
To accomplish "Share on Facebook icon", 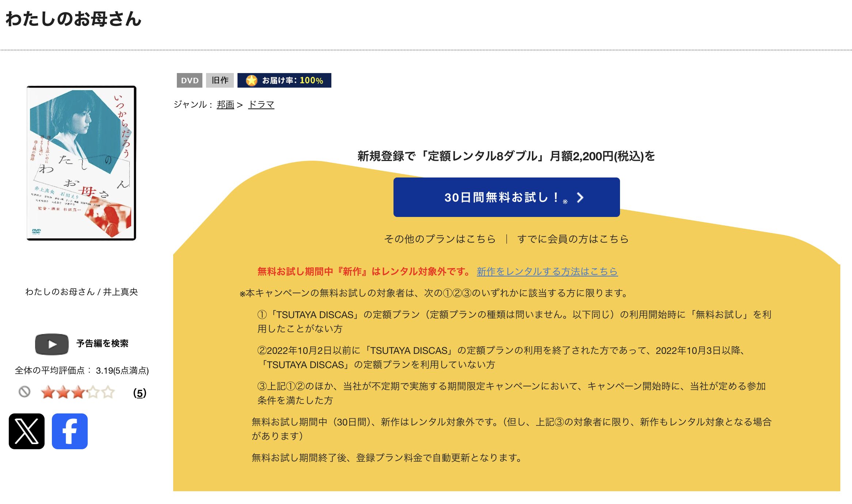I will point(70,431).
